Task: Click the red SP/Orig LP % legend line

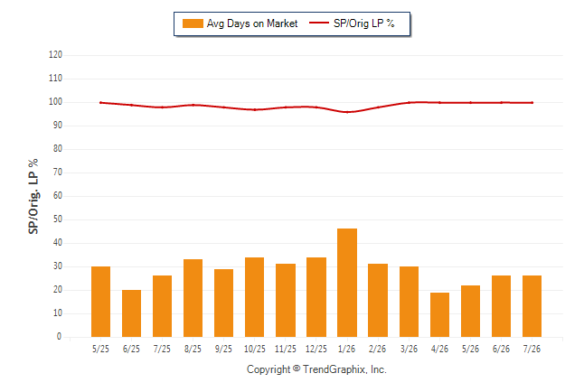Action: [x=319, y=23]
